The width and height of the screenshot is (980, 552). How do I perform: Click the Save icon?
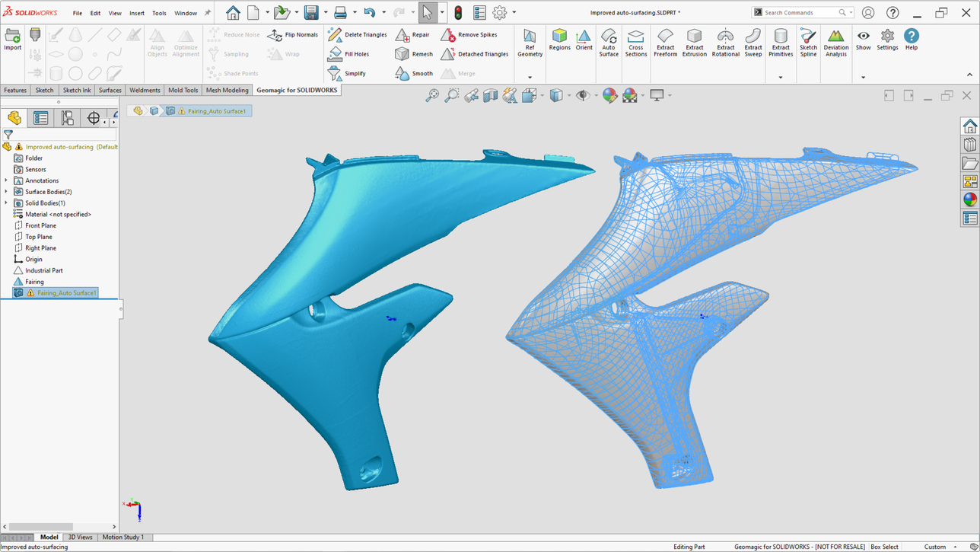pyautogui.click(x=310, y=13)
